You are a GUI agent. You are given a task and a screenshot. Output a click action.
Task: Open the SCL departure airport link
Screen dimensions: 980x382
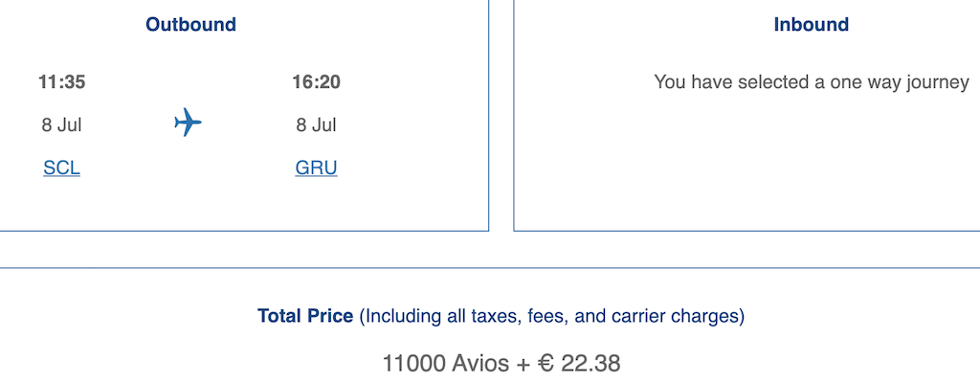tap(61, 169)
